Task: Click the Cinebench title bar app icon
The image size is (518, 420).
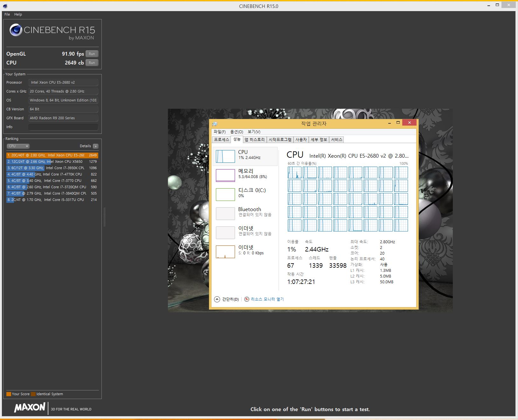Action: click(x=5, y=6)
